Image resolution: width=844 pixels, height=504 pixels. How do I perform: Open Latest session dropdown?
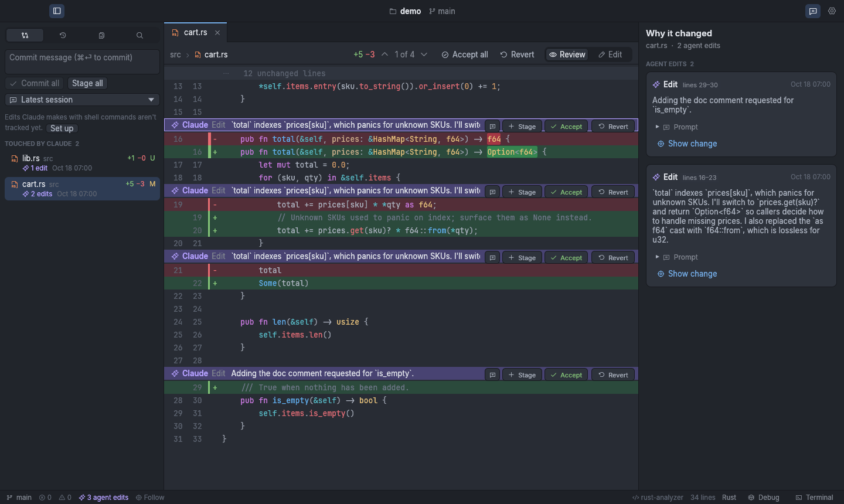(82, 100)
